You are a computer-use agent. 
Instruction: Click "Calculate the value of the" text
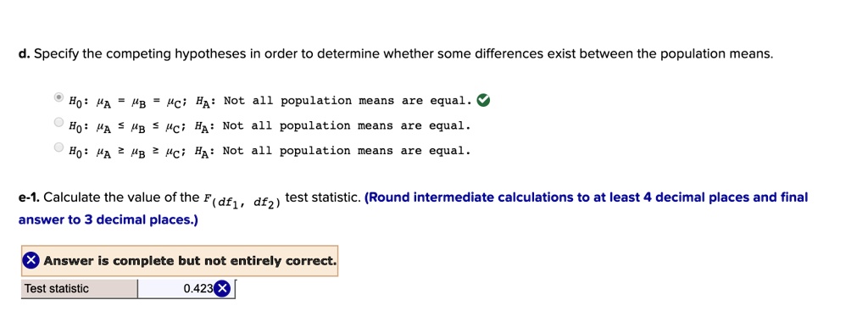click(x=122, y=197)
